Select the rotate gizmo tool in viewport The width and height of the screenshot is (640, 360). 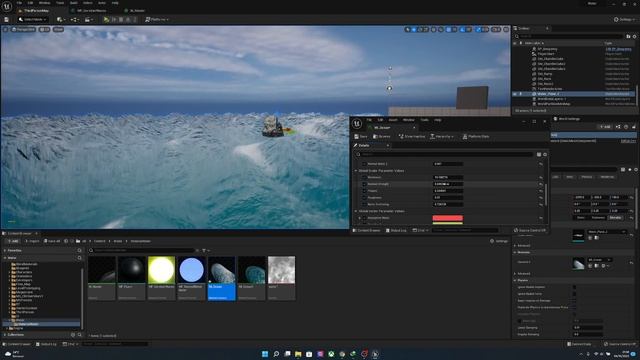pyautogui.click(x=420, y=29)
